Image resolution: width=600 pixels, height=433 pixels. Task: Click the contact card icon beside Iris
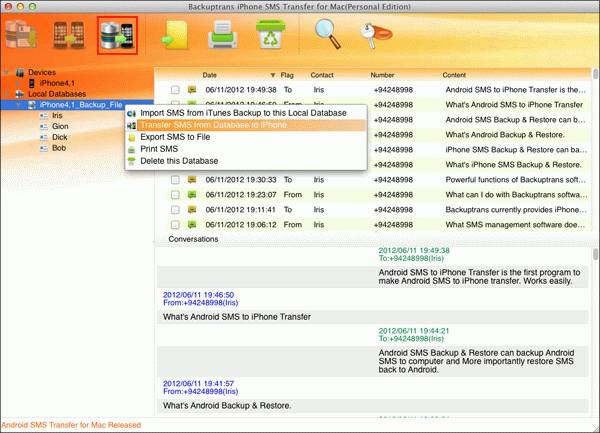[x=44, y=116]
